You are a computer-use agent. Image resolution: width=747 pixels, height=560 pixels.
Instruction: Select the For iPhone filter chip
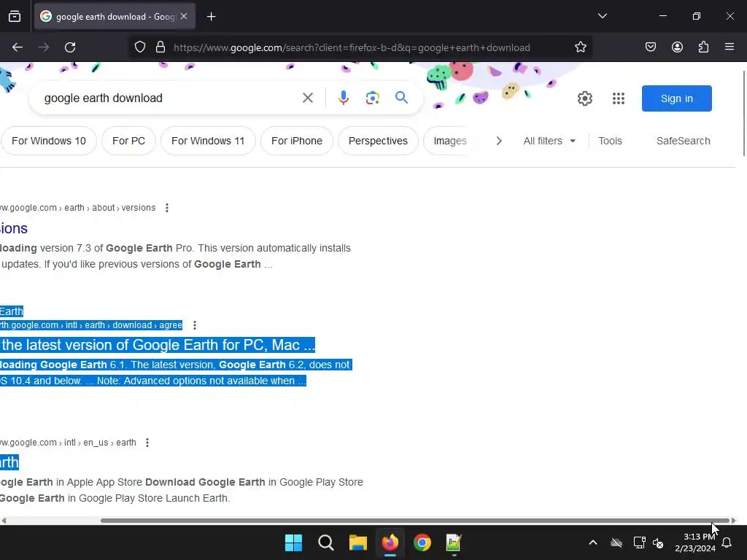[297, 141]
